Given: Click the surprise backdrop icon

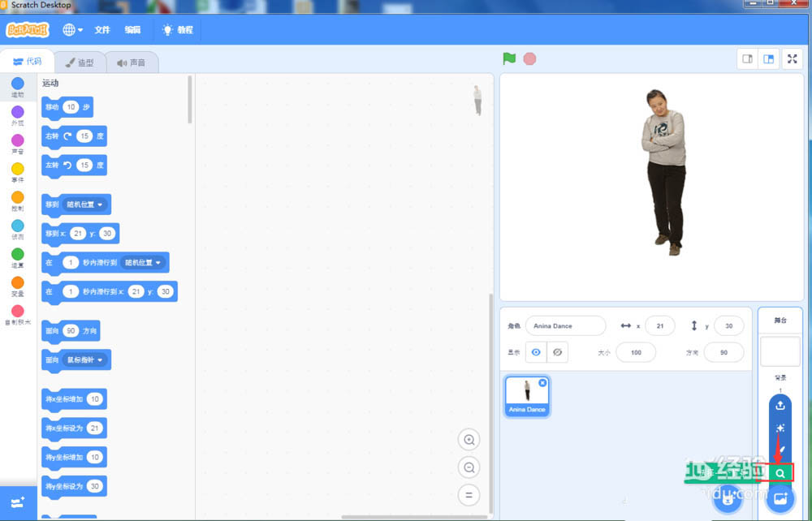Looking at the screenshot, I should 780,428.
